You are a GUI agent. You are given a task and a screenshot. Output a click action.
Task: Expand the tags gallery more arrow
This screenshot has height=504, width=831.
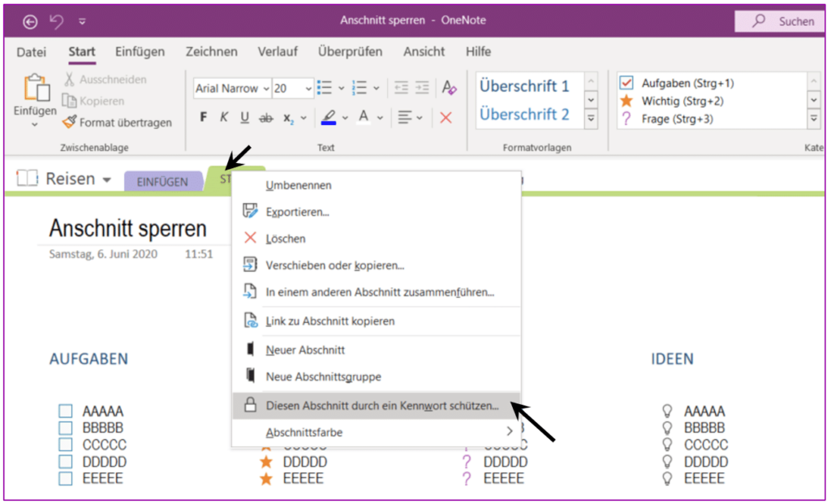pyautogui.click(x=813, y=119)
